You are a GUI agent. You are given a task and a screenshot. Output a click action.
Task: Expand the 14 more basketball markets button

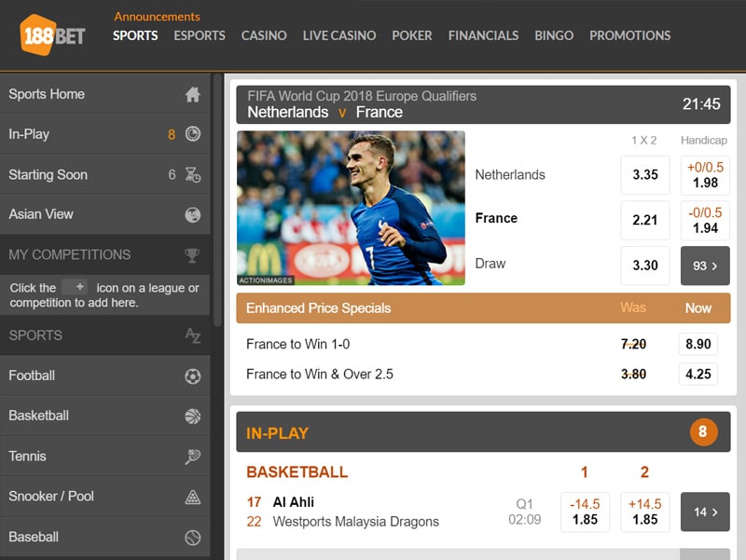click(x=705, y=512)
